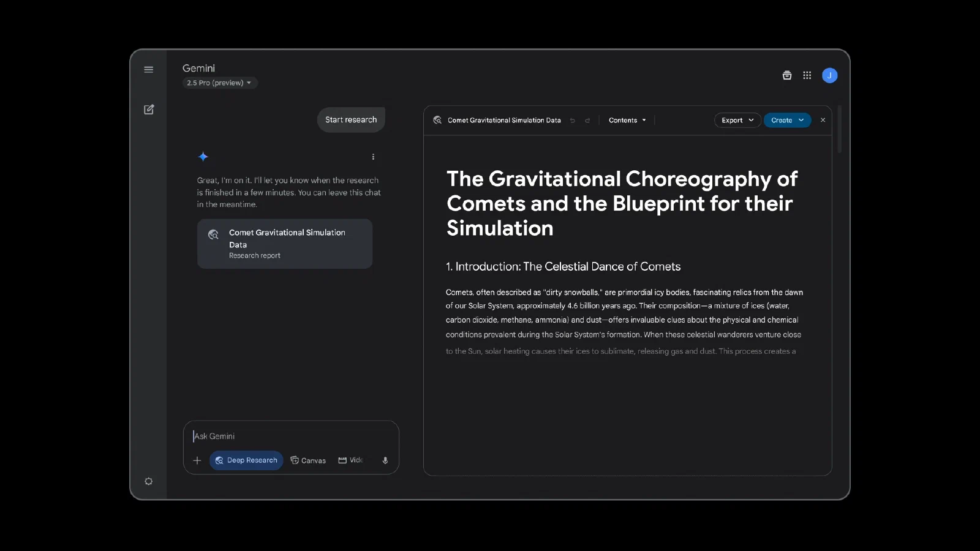Toggle the Canvas chip
The image size is (980, 551).
pyautogui.click(x=308, y=460)
